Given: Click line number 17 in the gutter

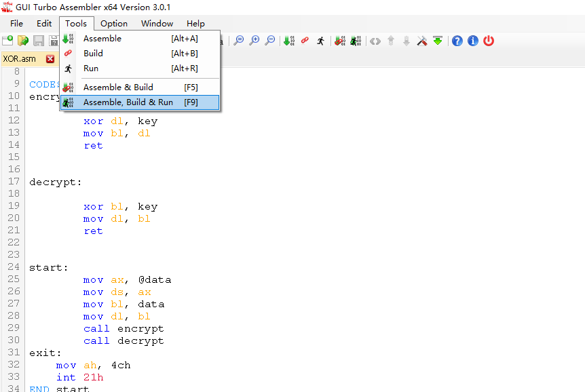Looking at the screenshot, I should point(14,181).
